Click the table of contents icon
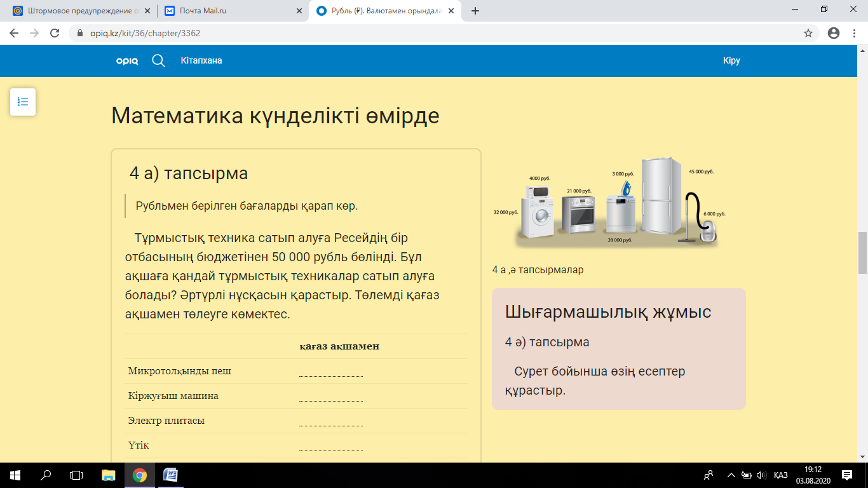 pos(22,102)
